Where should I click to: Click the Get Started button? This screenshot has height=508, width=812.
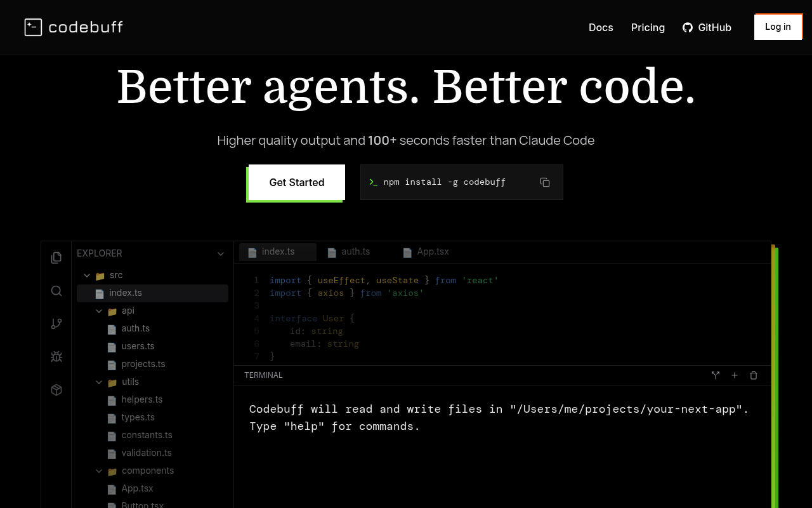click(x=297, y=182)
